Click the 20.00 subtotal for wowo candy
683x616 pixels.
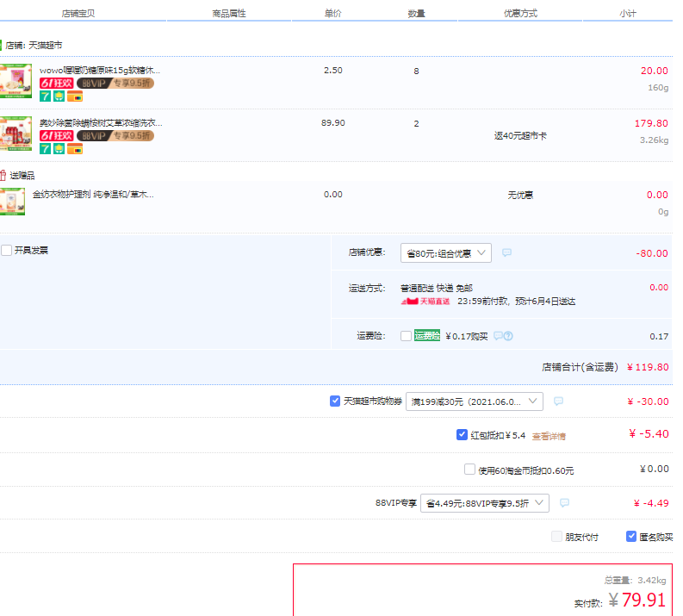tap(655, 71)
